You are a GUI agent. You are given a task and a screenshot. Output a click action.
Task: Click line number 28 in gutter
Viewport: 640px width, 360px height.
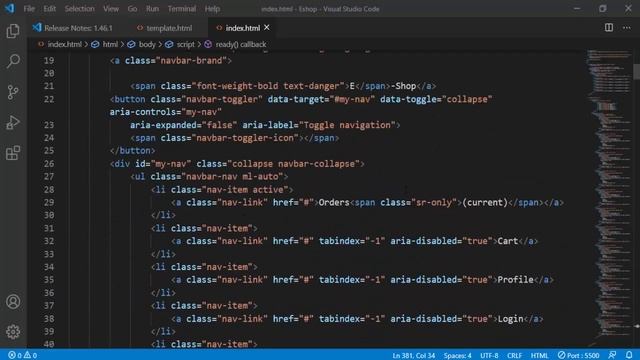coord(49,189)
